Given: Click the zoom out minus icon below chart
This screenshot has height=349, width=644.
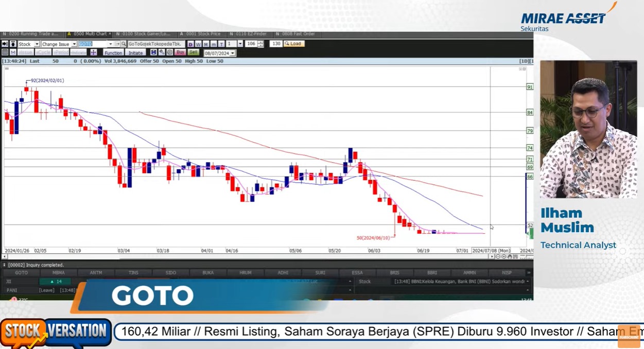Looking at the screenshot, I should pos(498,256).
